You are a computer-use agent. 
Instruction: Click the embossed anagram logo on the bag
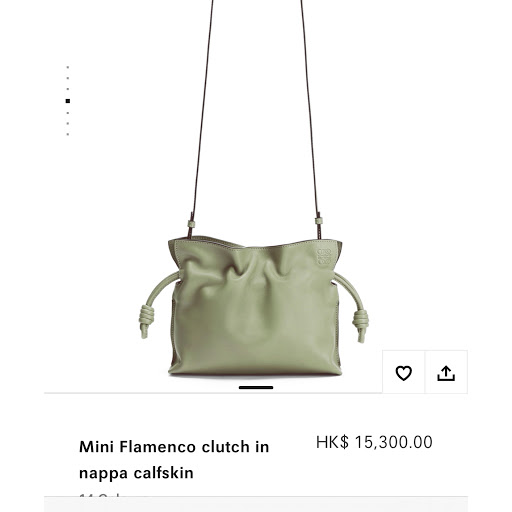[324, 257]
